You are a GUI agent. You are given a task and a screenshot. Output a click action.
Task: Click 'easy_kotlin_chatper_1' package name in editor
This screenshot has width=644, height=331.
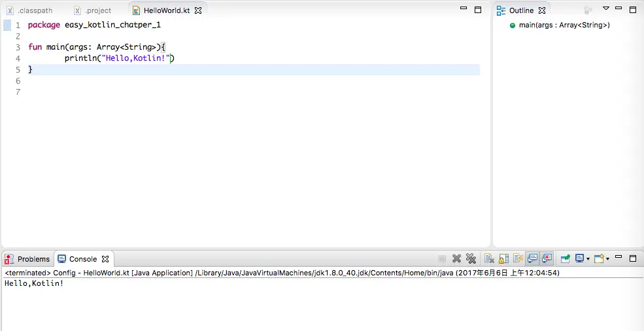click(113, 25)
